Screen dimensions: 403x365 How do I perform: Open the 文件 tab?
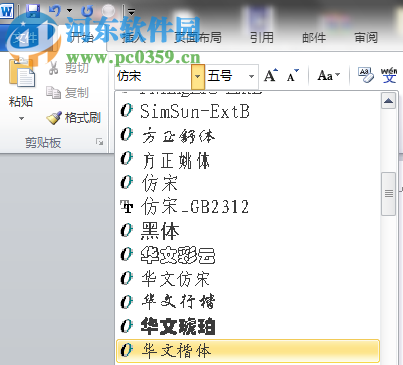click(x=25, y=37)
